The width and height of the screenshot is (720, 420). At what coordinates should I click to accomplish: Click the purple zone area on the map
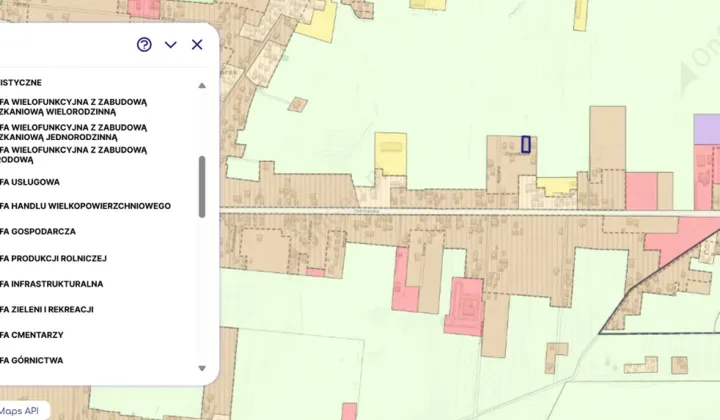click(x=707, y=129)
